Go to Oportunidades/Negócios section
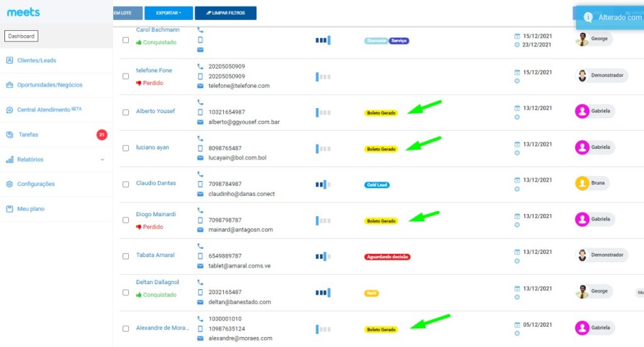644x347 pixels. 50,85
